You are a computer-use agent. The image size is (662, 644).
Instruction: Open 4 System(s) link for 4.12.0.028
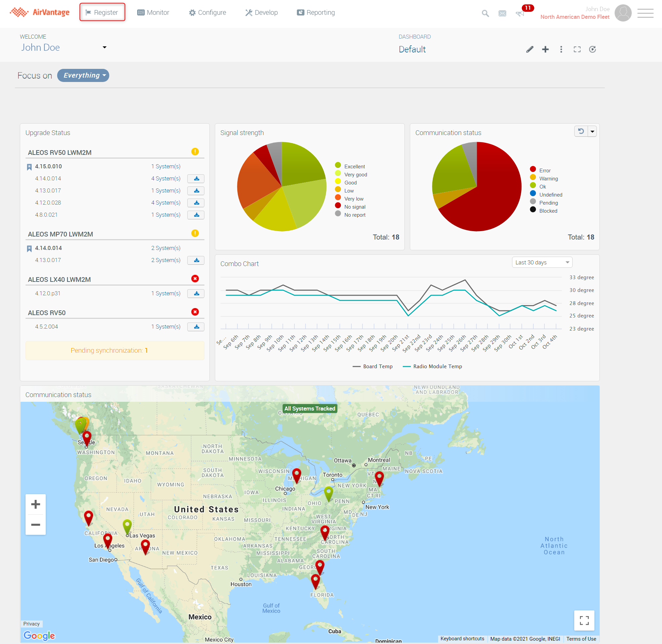click(x=165, y=203)
